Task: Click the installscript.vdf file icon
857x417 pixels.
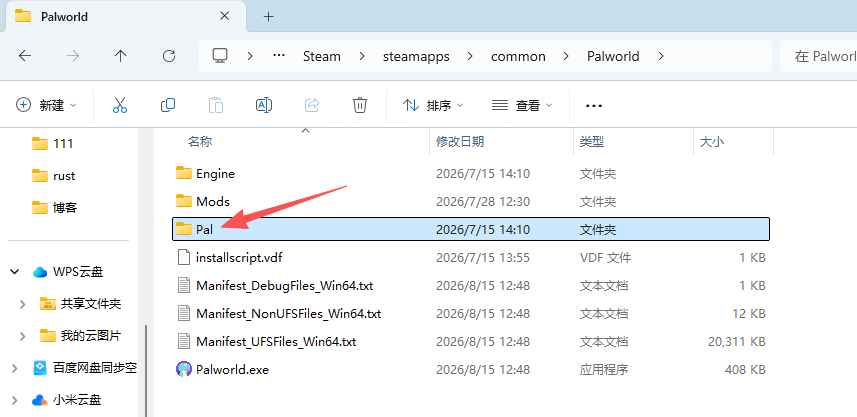Action: (184, 257)
